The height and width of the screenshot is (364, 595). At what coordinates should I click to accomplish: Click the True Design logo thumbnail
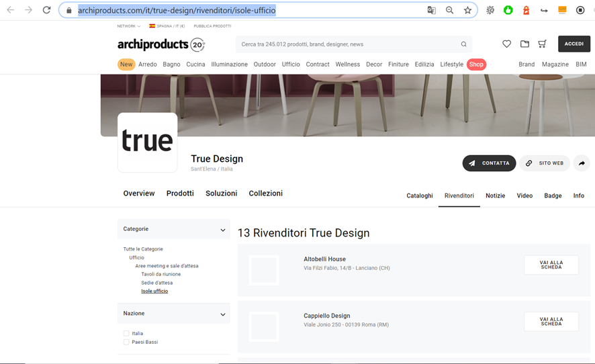point(148,142)
